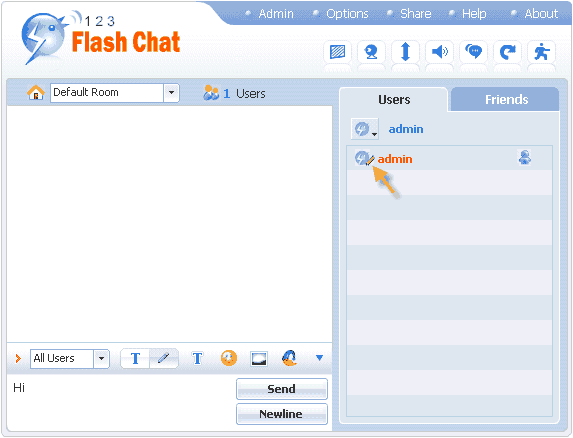Send the message with Send button
The width and height of the screenshot is (573, 438).
(282, 389)
